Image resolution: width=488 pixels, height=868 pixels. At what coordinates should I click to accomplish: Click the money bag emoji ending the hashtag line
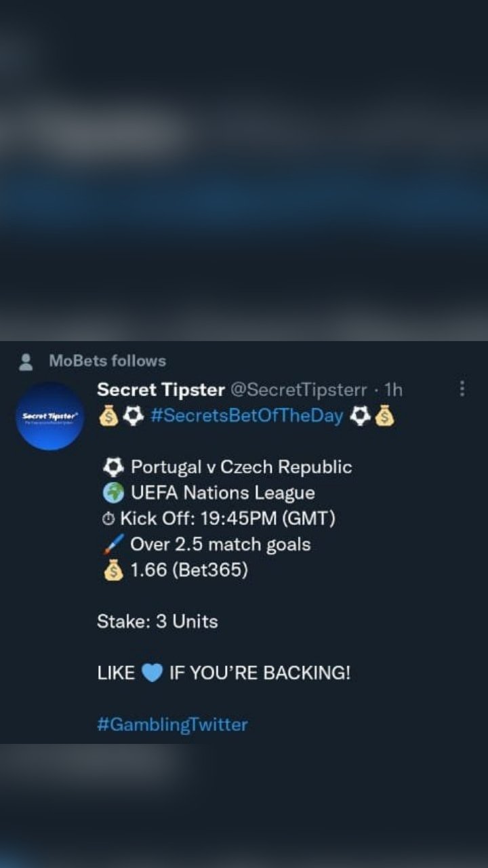[x=384, y=416]
